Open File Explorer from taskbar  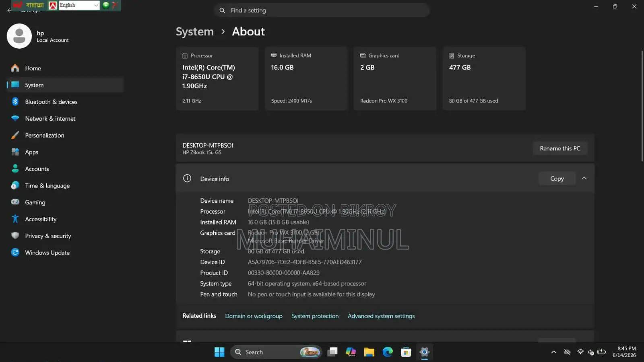(x=369, y=352)
